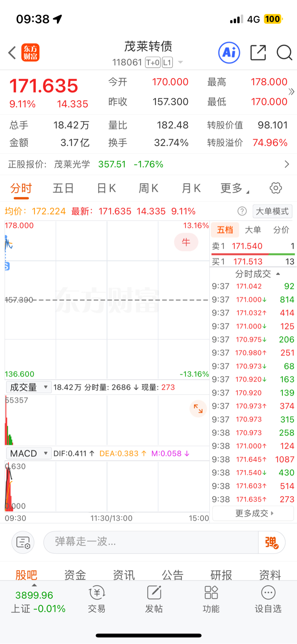Tap the trade row with volume 814
Viewport: 297px width, 644px height.
coord(253,300)
